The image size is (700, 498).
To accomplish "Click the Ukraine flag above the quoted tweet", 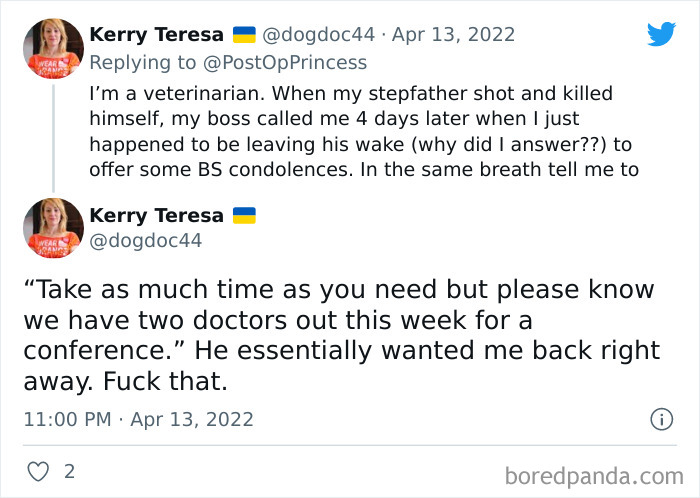I will (244, 215).
